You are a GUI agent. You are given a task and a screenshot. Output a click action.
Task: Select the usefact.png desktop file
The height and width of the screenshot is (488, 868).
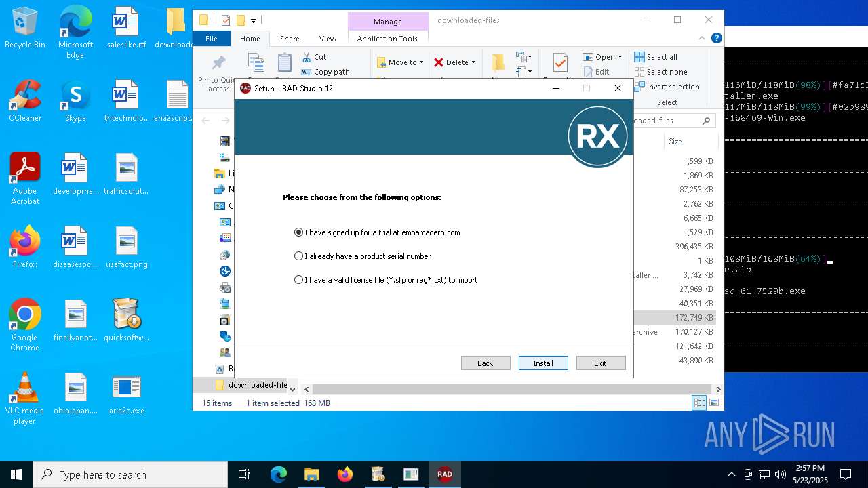click(126, 248)
